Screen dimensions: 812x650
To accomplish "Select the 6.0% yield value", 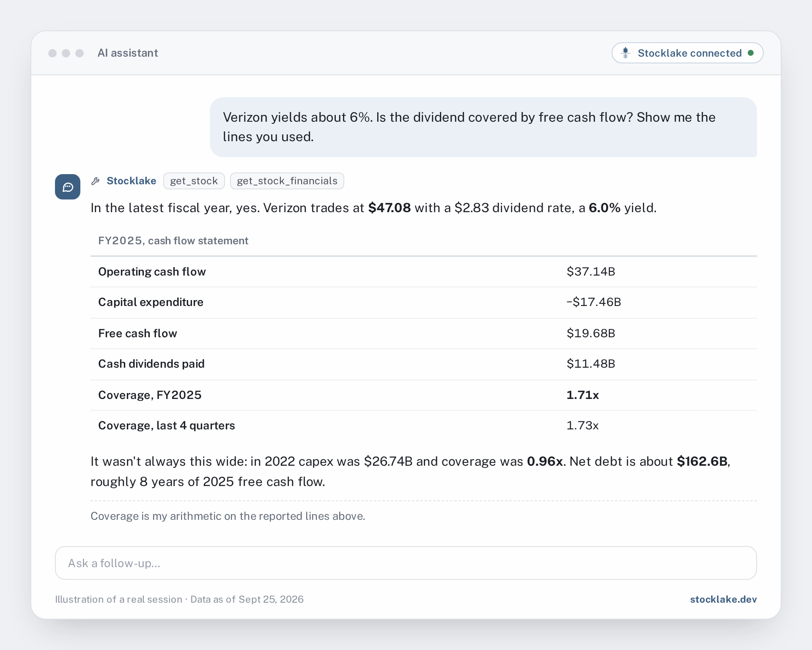I will click(x=604, y=208).
